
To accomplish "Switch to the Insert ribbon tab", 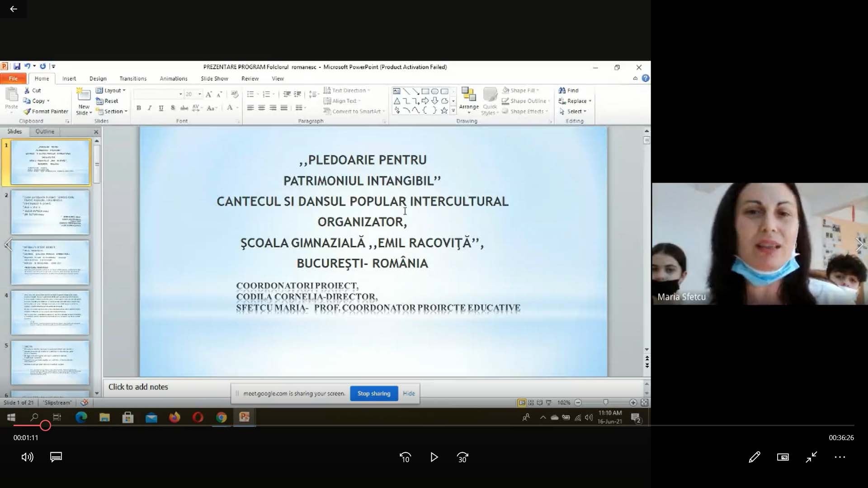I will pos(69,79).
